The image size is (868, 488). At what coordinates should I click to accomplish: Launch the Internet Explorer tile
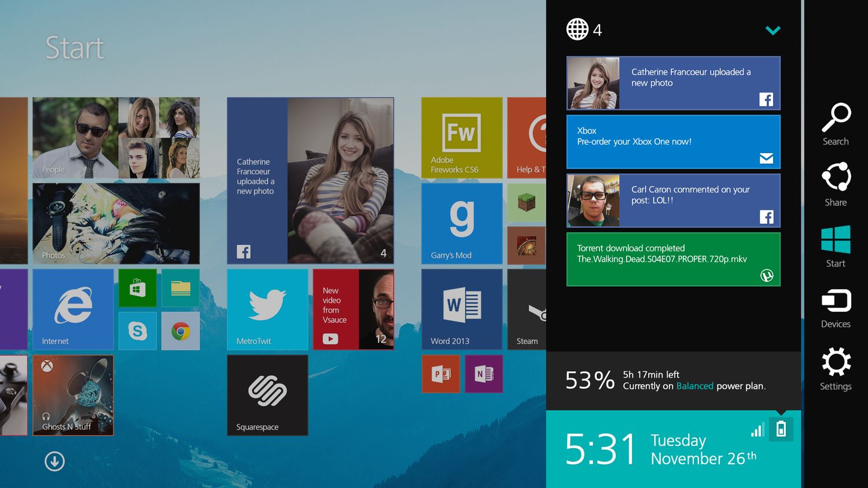(x=73, y=309)
